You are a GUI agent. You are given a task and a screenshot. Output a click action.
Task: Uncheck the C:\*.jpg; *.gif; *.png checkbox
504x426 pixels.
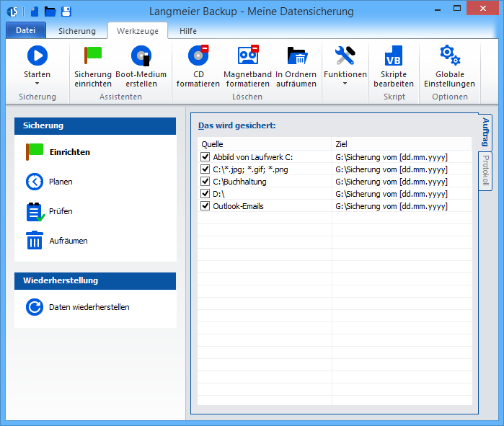click(x=205, y=169)
